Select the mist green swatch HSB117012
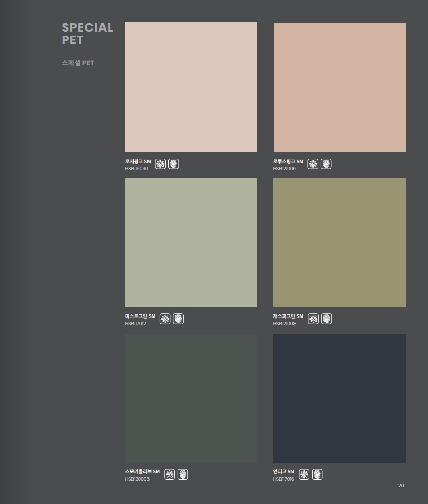Viewport: 428px width, 504px height. click(191, 242)
